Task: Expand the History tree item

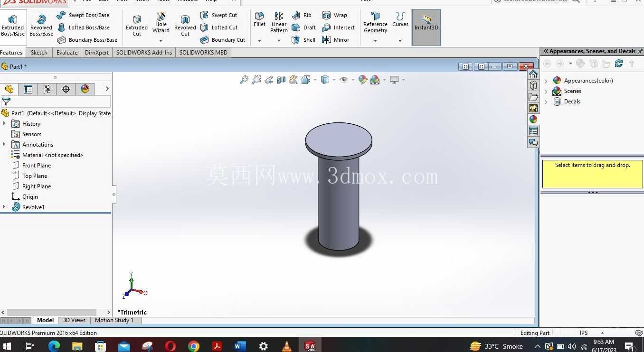Action: [4, 123]
